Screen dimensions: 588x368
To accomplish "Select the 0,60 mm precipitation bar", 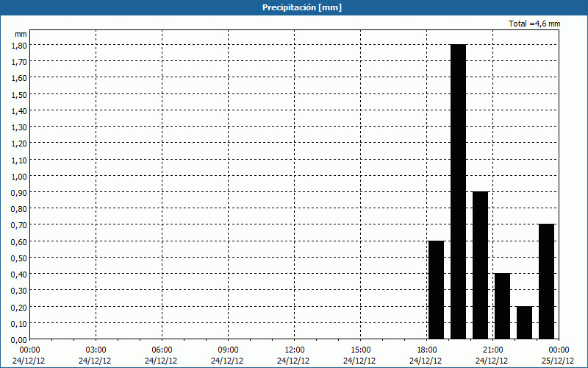I will (436, 290).
